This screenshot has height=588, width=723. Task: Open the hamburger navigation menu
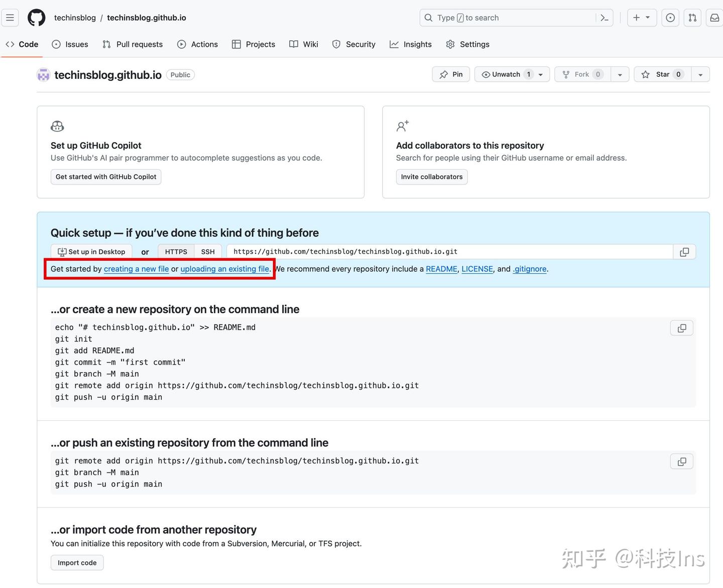tap(10, 18)
